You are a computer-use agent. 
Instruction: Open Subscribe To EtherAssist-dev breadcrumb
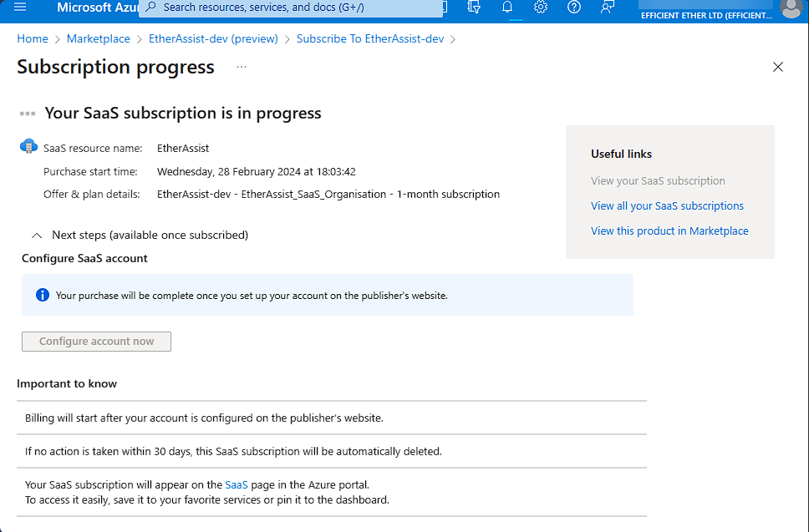click(370, 38)
